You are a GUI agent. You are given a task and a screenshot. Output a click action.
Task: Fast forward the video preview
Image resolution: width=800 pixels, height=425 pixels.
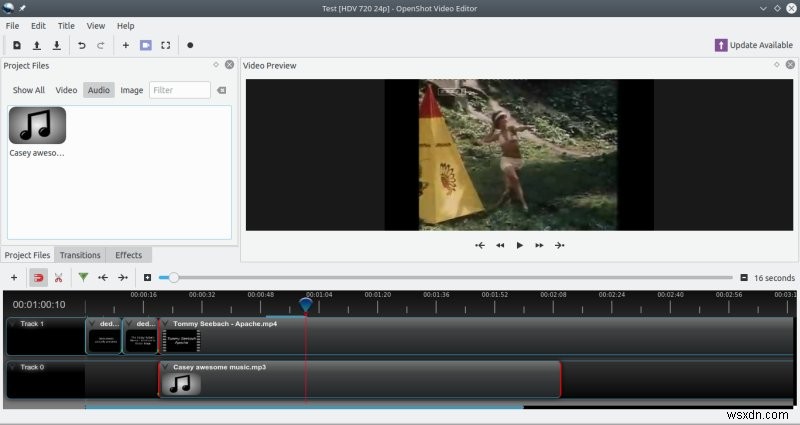click(539, 245)
